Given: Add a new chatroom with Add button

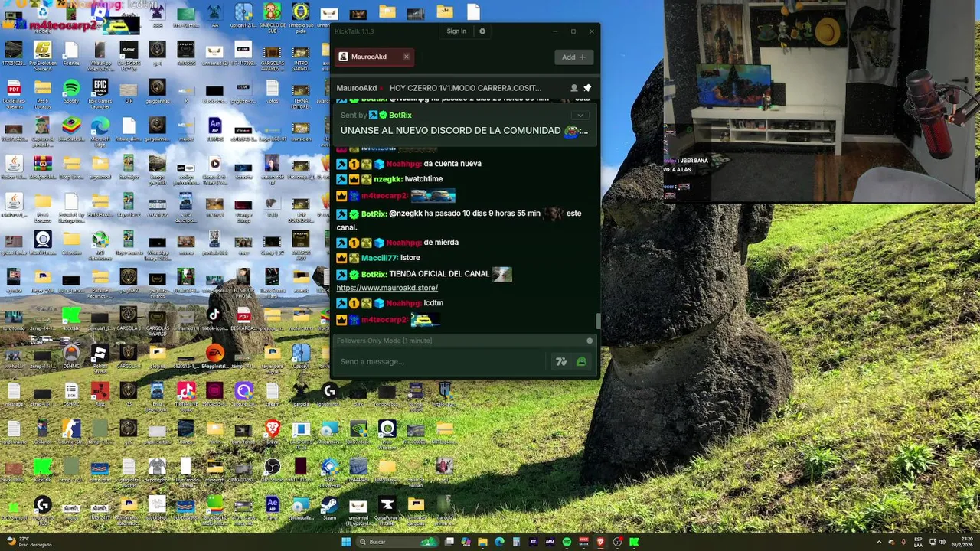Looking at the screenshot, I should pyautogui.click(x=573, y=57).
